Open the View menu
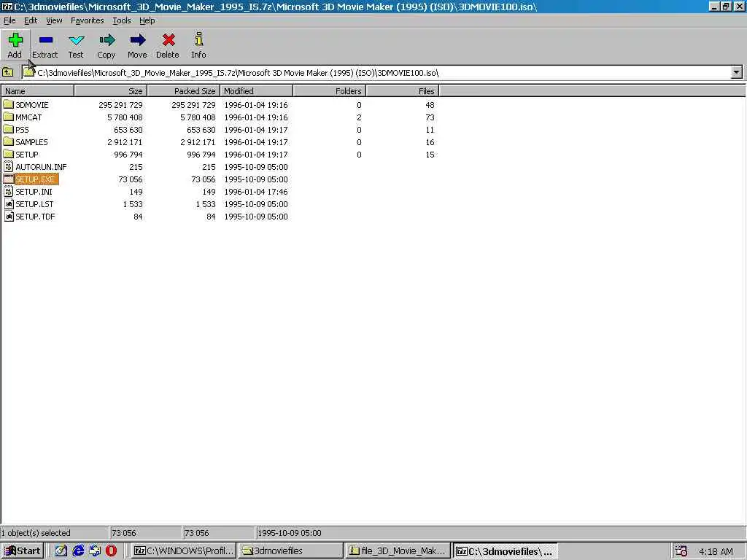747x560 pixels. [54, 20]
